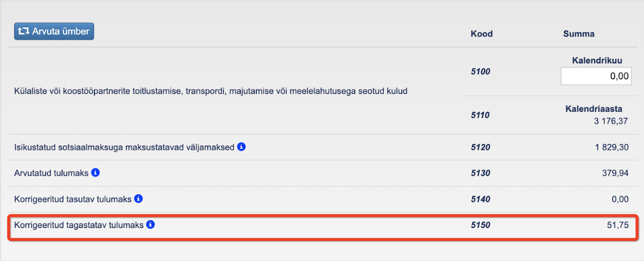This screenshot has height=261, width=644.
Task: Focus the Kalendrikuu amount input field
Action: (596, 76)
